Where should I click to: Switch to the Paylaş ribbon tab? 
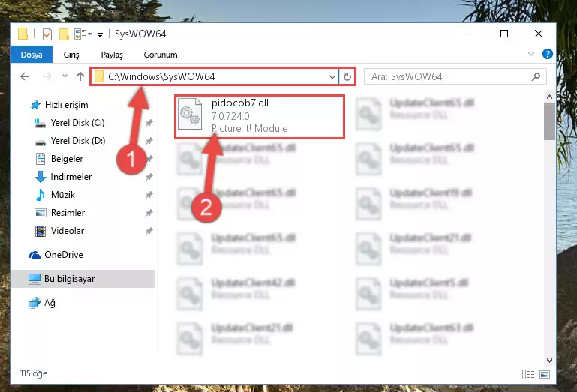pyautogui.click(x=112, y=55)
